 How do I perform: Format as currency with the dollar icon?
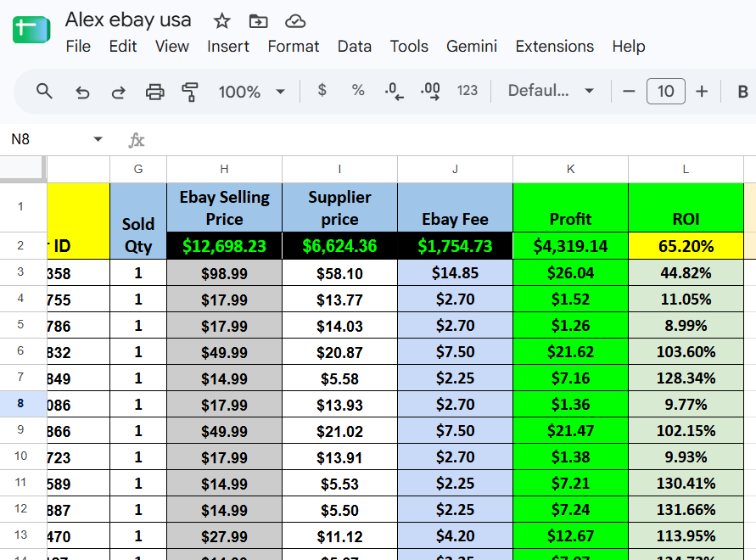(x=322, y=90)
